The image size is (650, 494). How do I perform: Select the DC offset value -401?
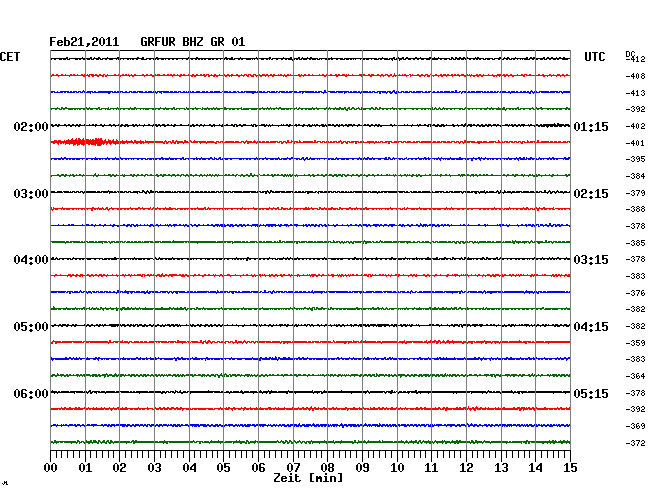point(635,143)
